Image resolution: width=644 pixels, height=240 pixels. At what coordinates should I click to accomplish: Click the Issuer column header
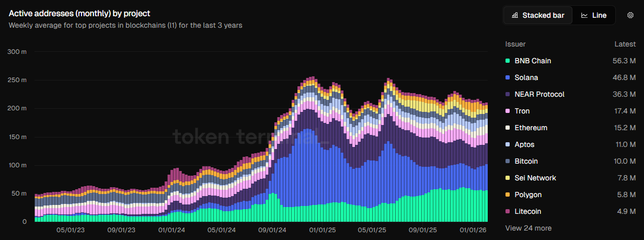point(515,44)
